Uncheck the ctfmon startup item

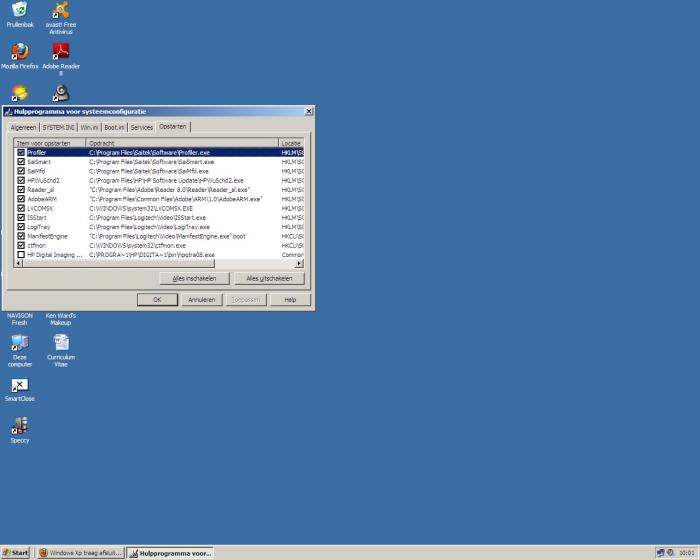21,246
